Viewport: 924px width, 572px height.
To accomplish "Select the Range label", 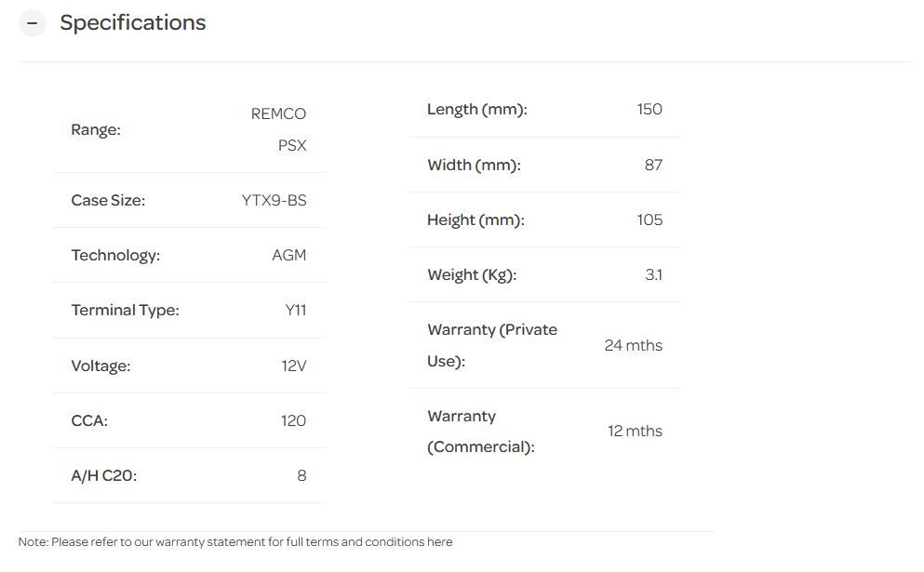I will [x=96, y=129].
